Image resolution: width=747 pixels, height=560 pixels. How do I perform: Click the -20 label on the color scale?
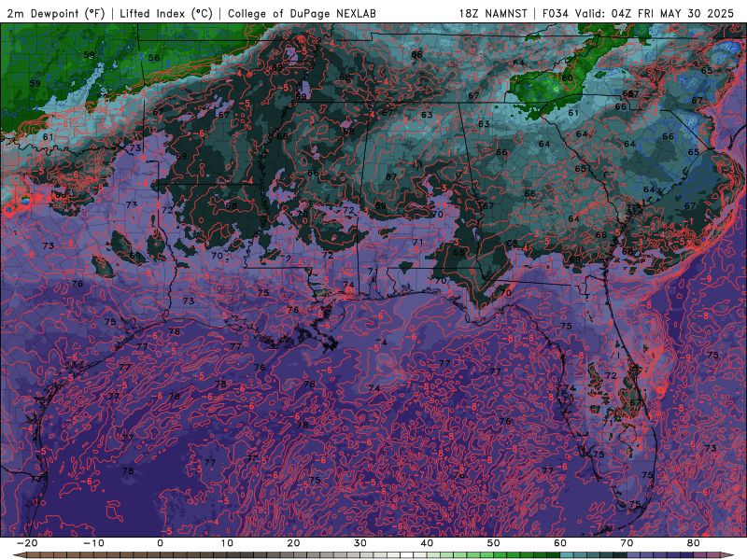coord(27,543)
